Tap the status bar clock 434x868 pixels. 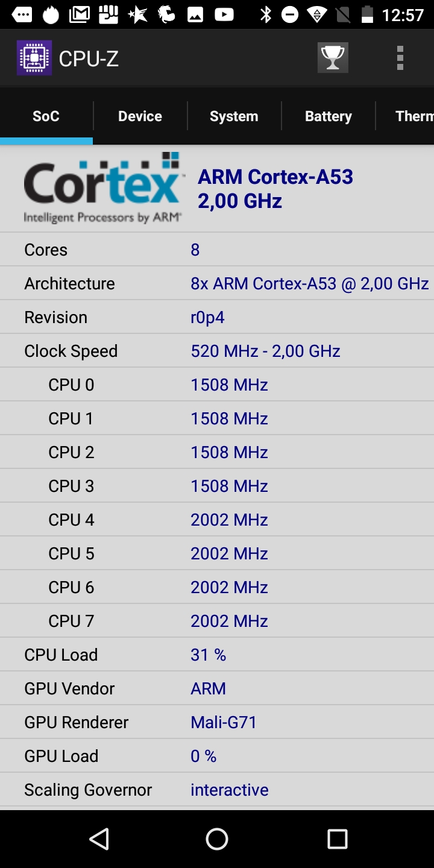[x=403, y=14]
